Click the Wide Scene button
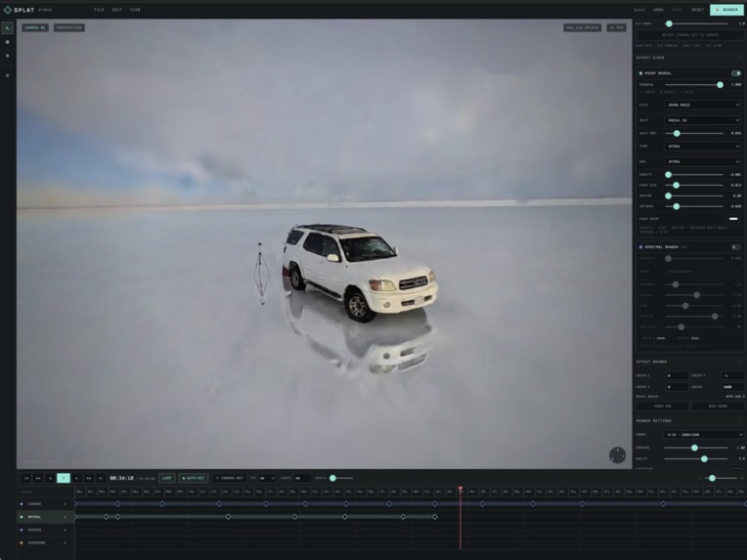 [x=718, y=407]
